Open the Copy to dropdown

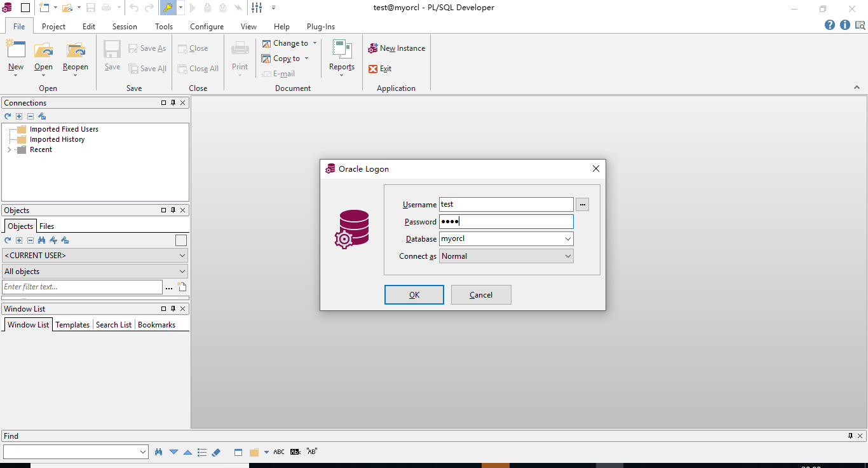306,59
